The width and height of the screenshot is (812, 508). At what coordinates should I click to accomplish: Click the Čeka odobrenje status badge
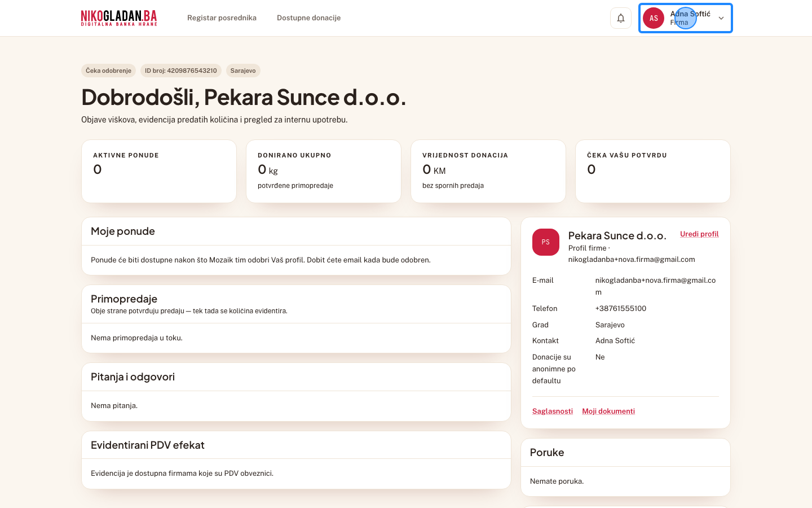pos(108,71)
